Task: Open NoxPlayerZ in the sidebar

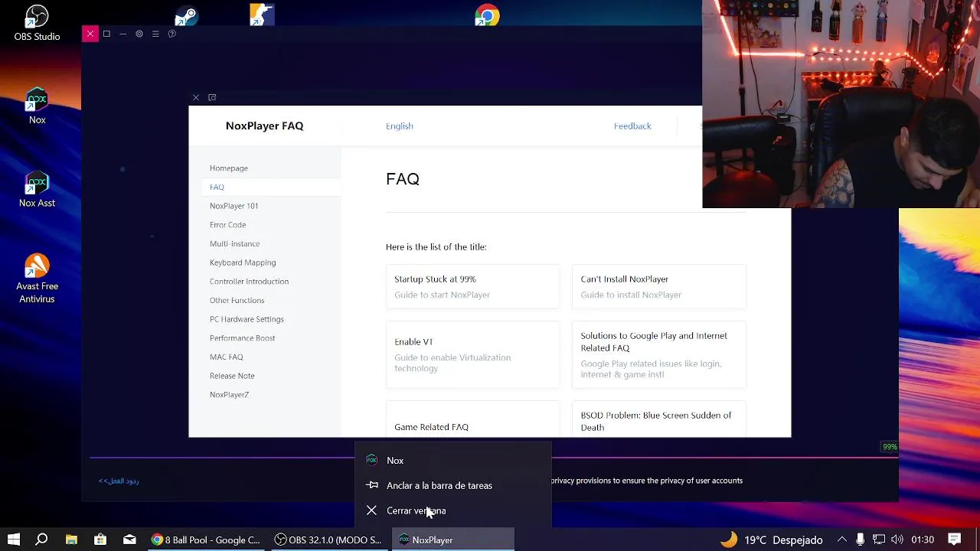Action: click(230, 395)
